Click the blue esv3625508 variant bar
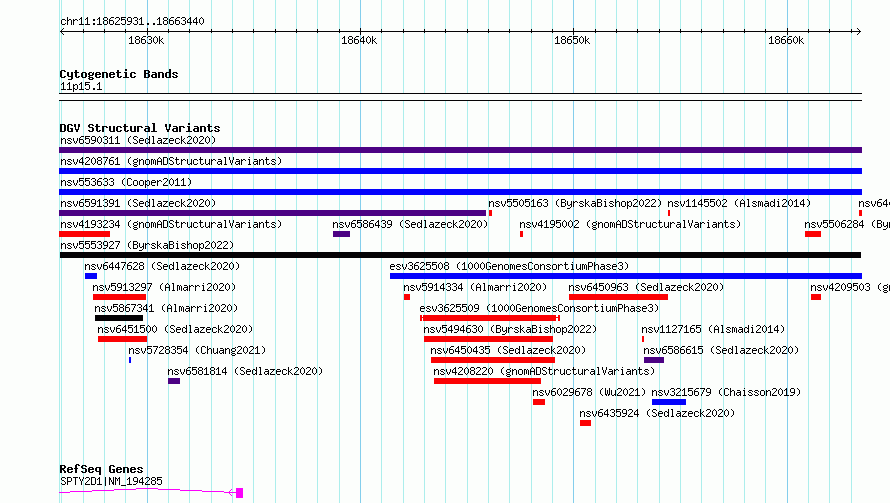The height and width of the screenshot is (503, 890). 625,276
